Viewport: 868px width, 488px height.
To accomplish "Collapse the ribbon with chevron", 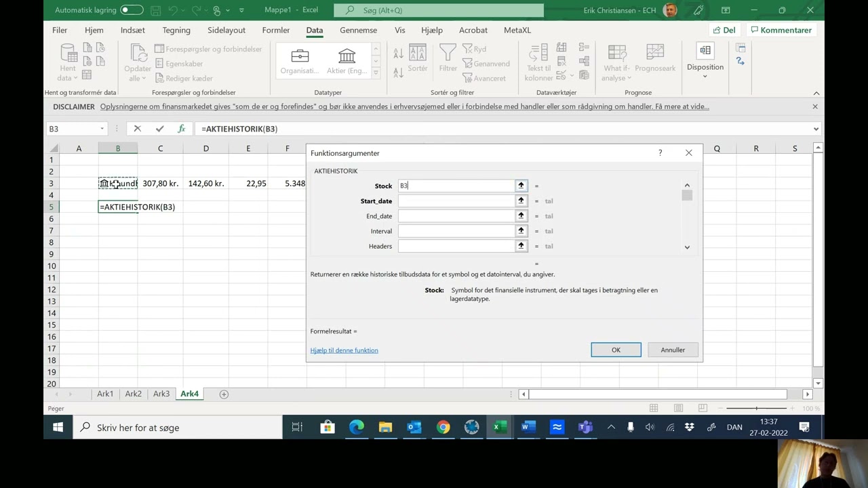I will point(816,93).
